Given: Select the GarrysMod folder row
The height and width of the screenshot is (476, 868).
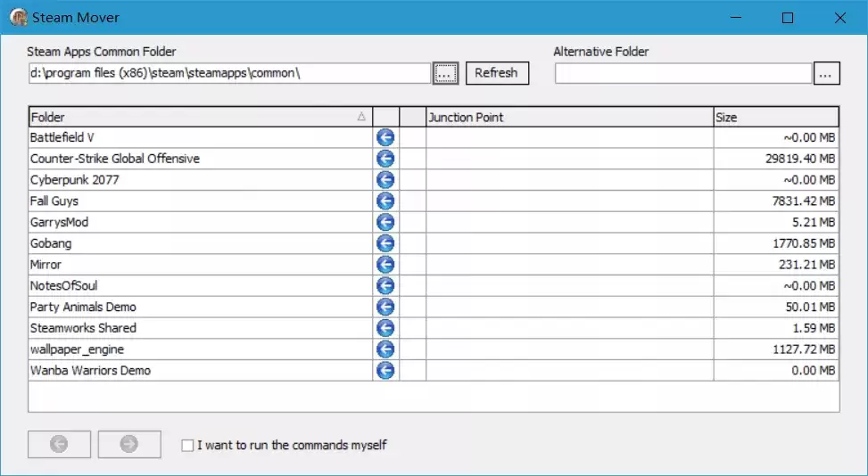Looking at the screenshot, I should (434, 222).
